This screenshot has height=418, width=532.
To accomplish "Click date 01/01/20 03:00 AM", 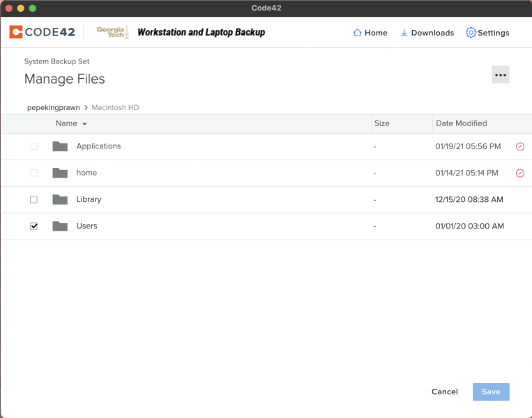I will pyautogui.click(x=469, y=226).
